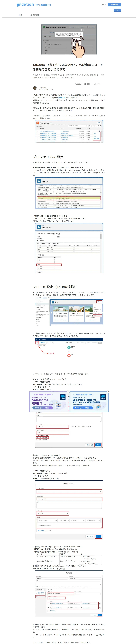Open the Setup home フロー screenshot
The width and height of the screenshot is (138, 644).
pos(69,311)
